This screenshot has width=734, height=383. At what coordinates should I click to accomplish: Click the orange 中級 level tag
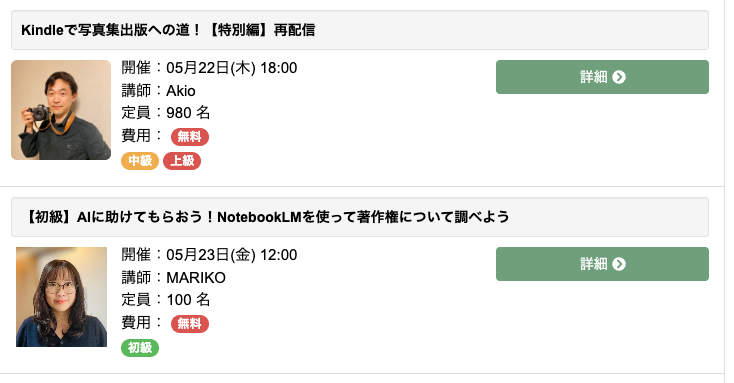pyautogui.click(x=140, y=161)
